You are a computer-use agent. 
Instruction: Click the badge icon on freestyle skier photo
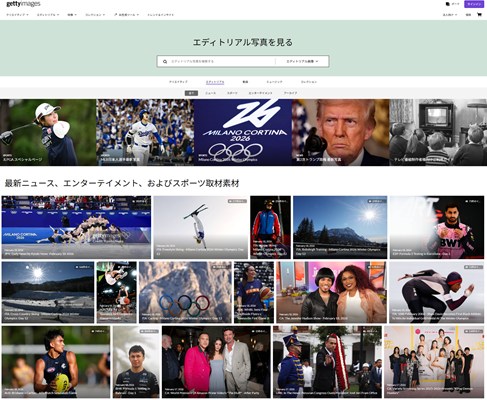(237, 201)
